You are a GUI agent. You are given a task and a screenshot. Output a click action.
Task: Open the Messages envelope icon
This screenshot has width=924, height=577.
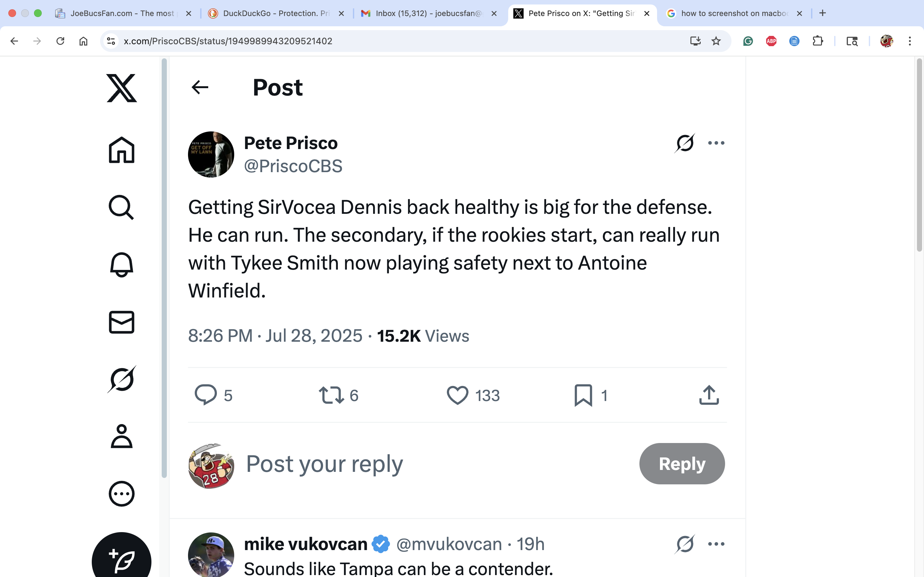click(x=121, y=322)
